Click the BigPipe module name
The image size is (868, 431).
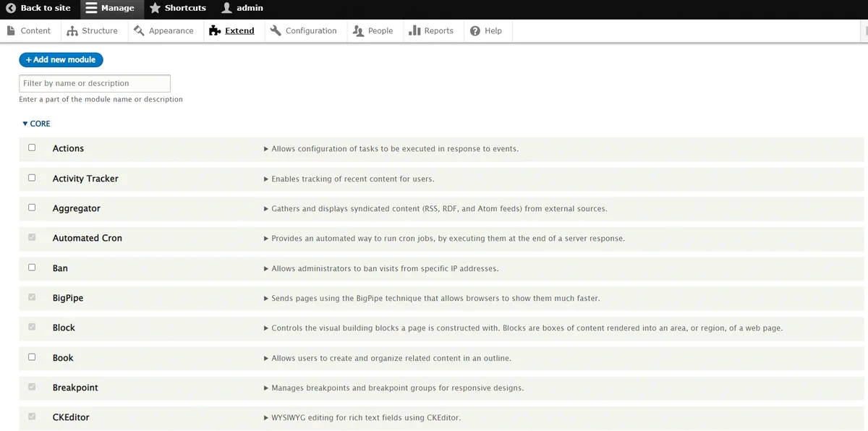[x=68, y=298]
